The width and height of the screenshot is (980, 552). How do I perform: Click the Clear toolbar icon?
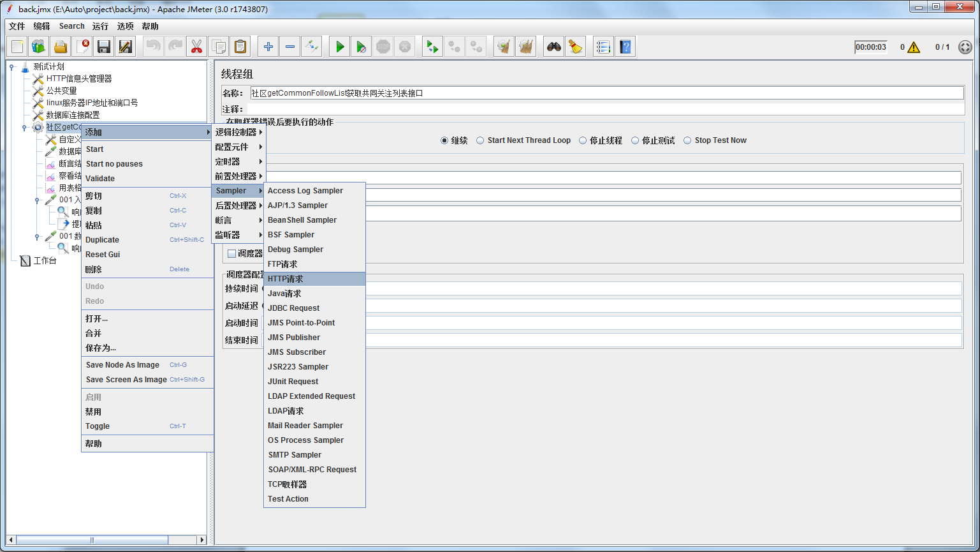coord(504,47)
